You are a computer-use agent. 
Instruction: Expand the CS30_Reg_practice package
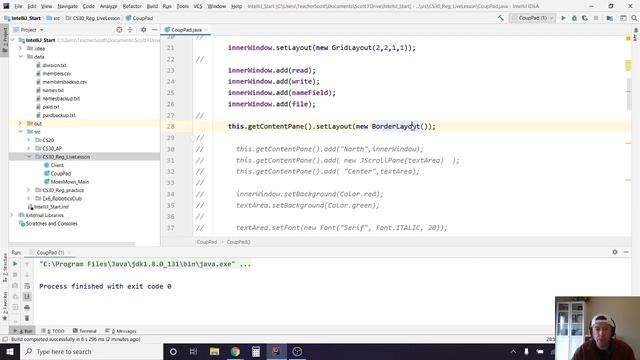tap(29, 190)
